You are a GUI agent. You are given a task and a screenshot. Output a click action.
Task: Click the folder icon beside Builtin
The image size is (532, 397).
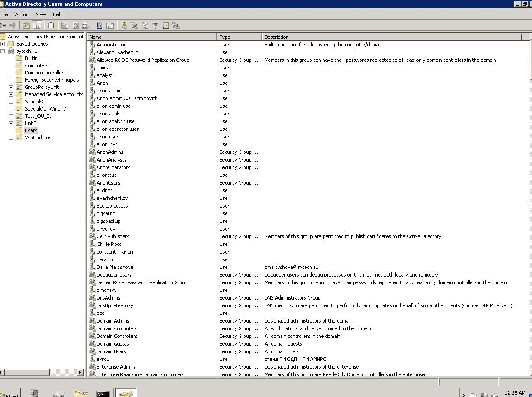click(19, 58)
